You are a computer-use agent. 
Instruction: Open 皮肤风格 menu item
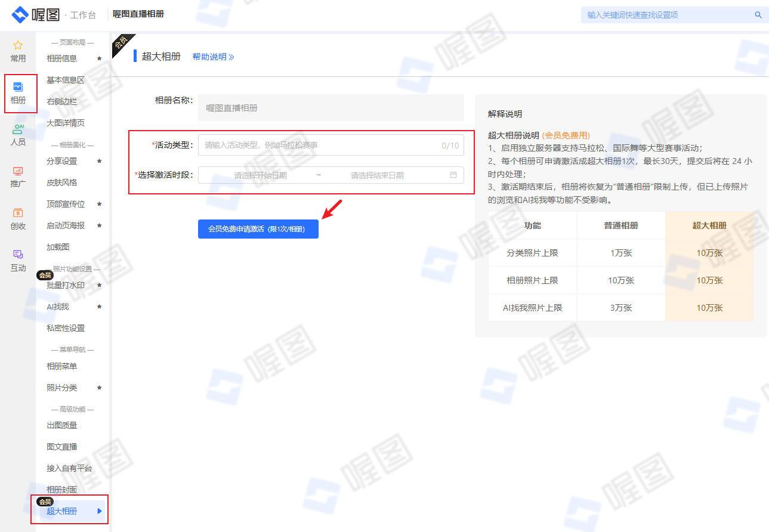tap(62, 183)
